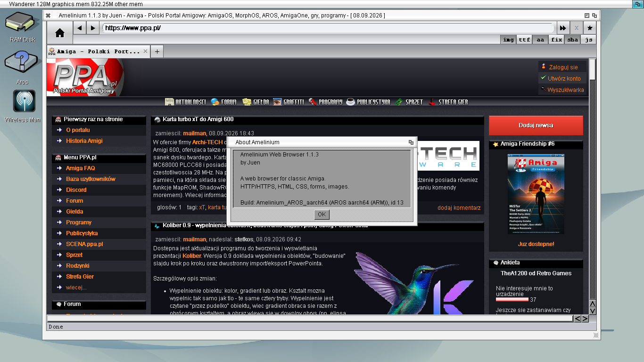Navigate back with the left arrow

tap(80, 28)
